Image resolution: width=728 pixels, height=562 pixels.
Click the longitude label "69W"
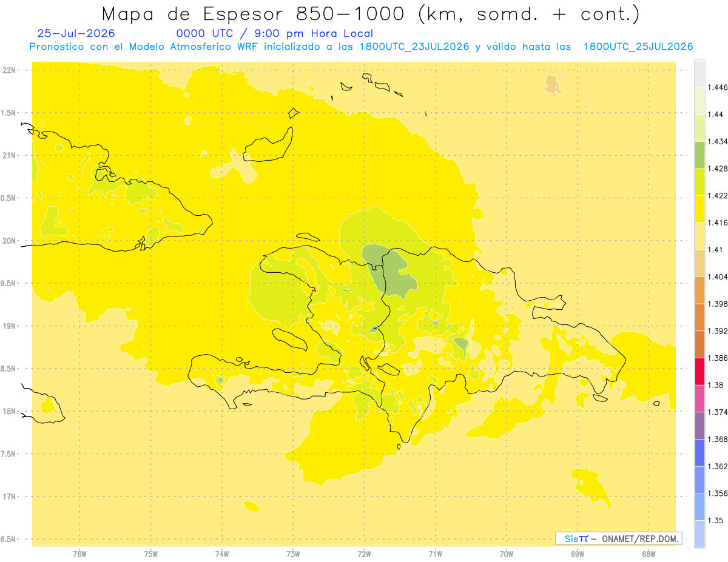click(578, 554)
